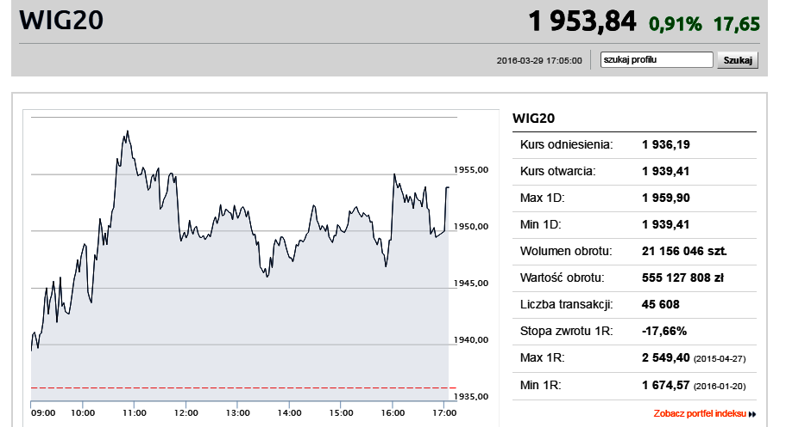
Task: Click the point change 17,65
Action: click(736, 24)
